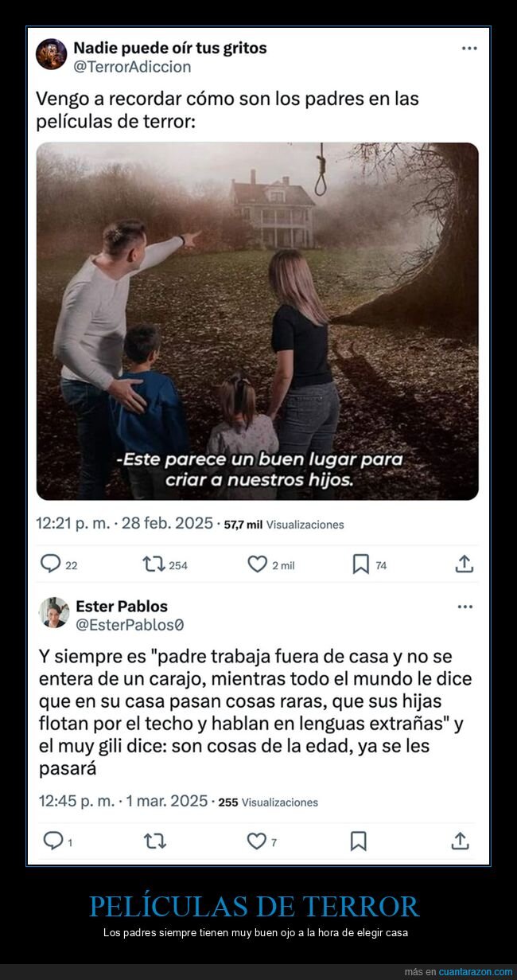Viewport: 517px width, 980px height.
Task: Like the first tweet with 2 mil likes
Action: [x=257, y=564]
